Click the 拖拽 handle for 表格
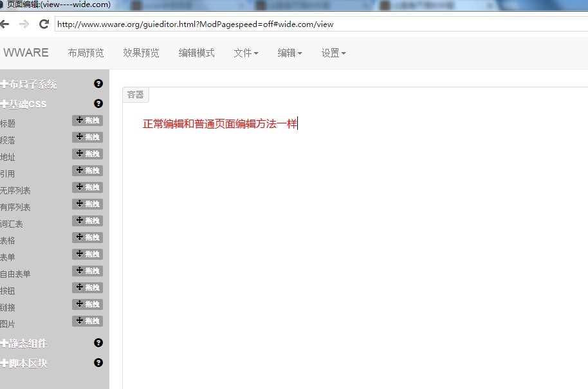 point(87,237)
